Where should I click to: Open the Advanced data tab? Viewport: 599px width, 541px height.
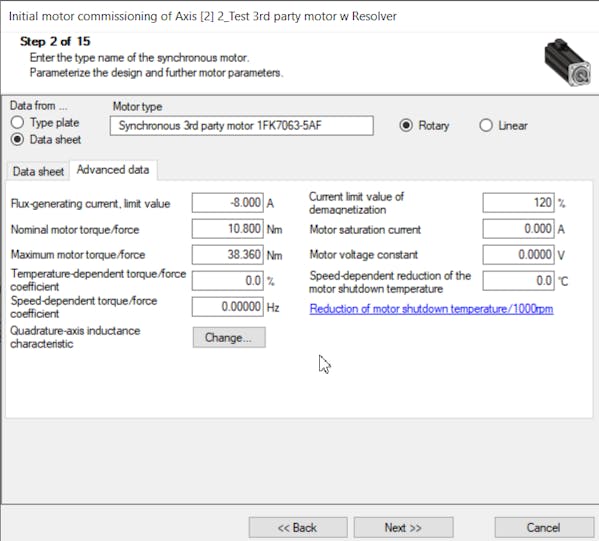(113, 170)
